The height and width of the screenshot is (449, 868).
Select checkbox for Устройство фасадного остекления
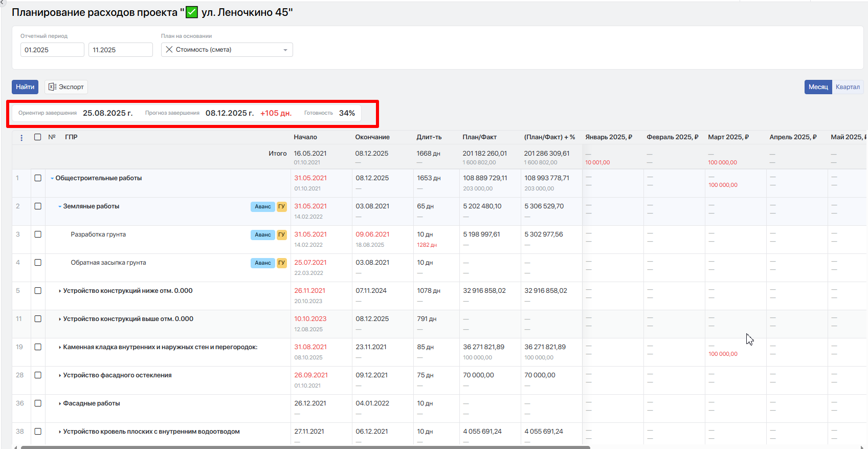[38, 375]
